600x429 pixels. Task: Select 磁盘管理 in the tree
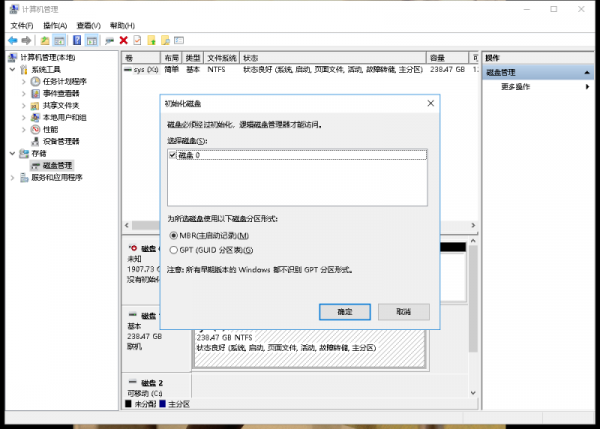[57, 165]
